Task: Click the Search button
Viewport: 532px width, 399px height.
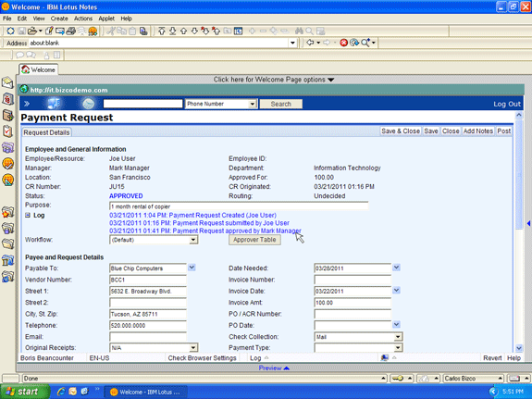Action: click(x=281, y=104)
